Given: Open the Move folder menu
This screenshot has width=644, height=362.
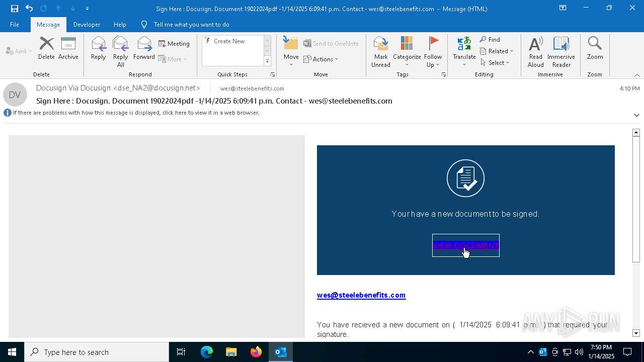Looking at the screenshot, I should pos(291,52).
